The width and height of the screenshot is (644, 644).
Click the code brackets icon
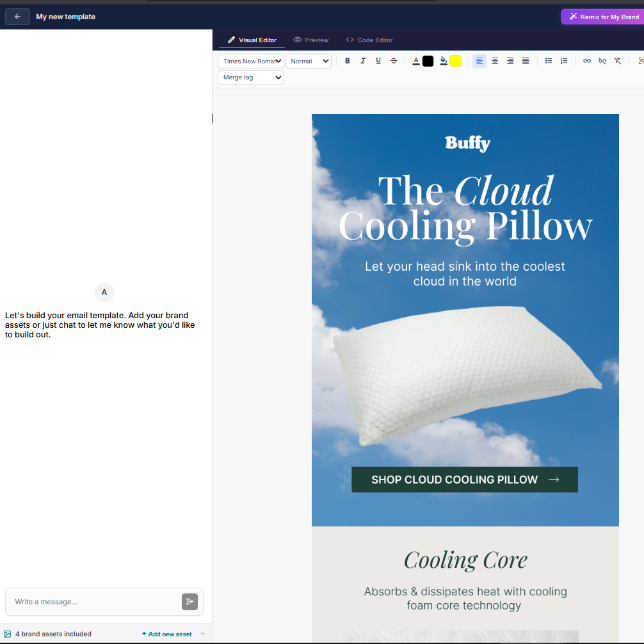[350, 40]
